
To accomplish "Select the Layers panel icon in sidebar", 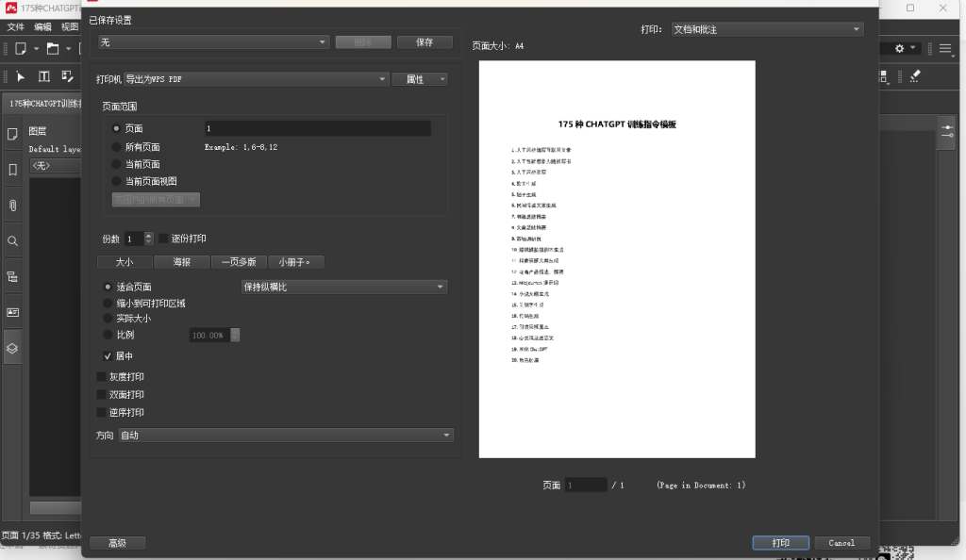I will (13, 348).
